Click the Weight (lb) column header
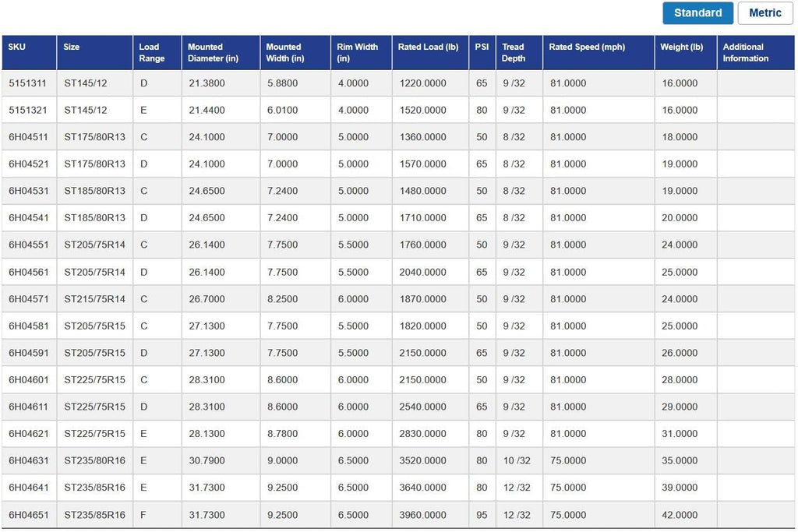798x532 pixels. click(686, 52)
